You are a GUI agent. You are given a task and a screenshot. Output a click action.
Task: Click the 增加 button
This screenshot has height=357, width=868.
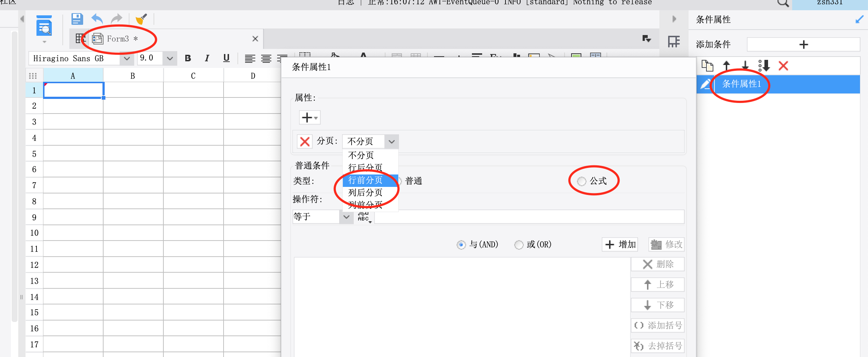[x=620, y=244]
